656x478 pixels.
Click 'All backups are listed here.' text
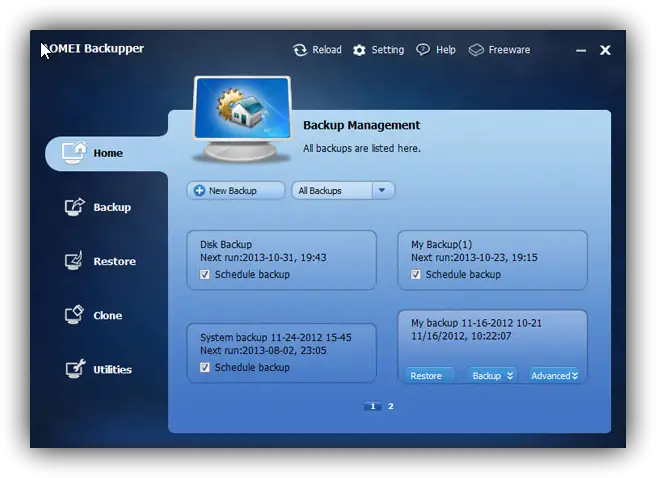pos(362,148)
